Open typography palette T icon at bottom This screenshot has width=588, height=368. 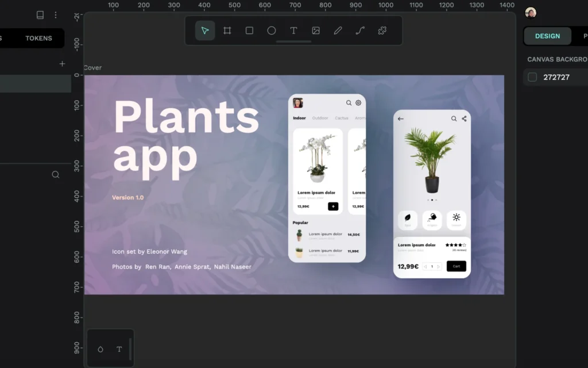click(119, 349)
